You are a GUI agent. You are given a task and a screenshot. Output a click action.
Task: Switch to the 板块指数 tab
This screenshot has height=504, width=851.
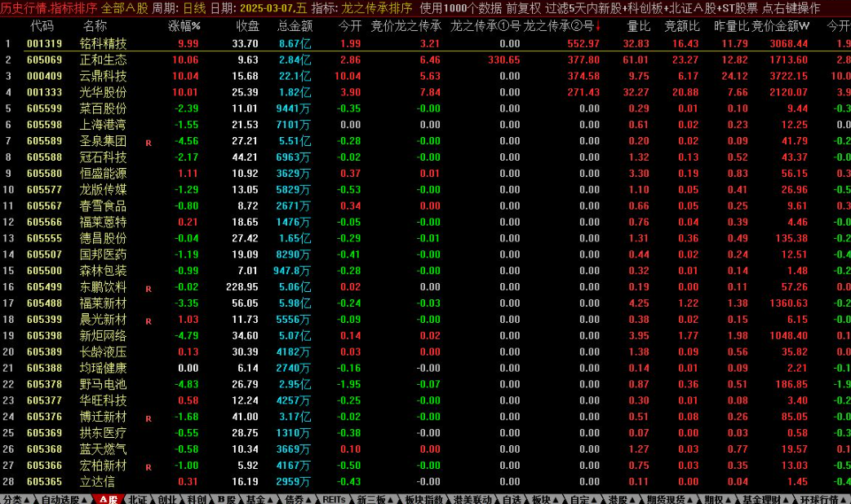[424, 499]
